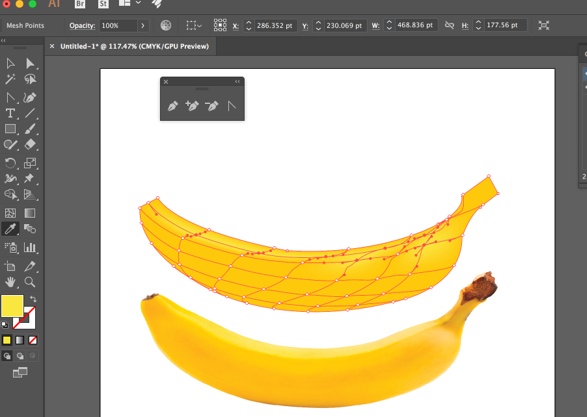Toggle constrain width and height proportions

(449, 25)
